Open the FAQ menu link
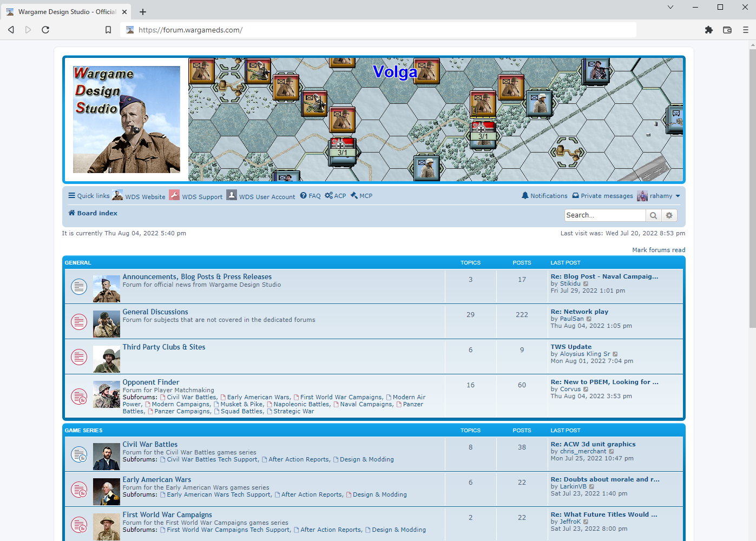 click(x=314, y=196)
